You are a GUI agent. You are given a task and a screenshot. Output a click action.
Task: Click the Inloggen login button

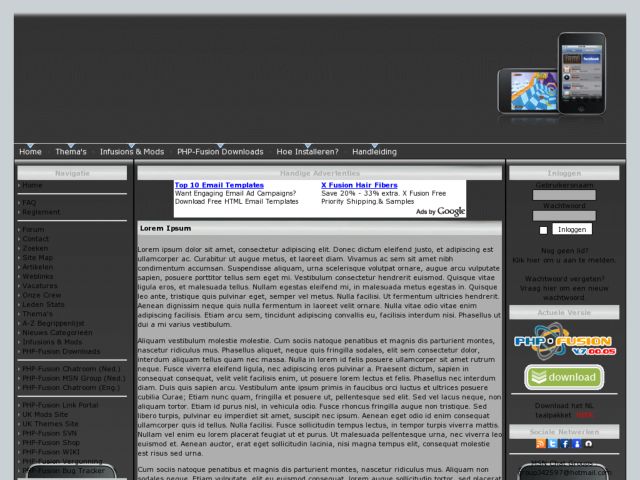(x=572, y=229)
